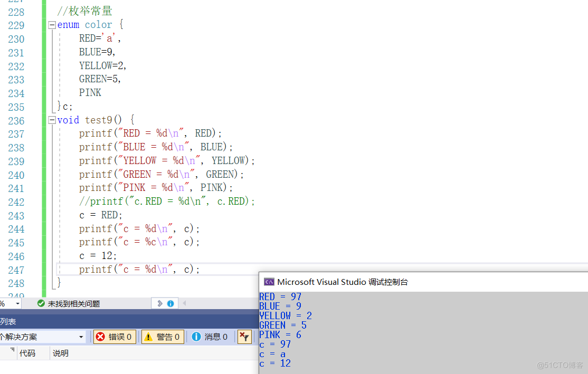588x374 pixels.
Task: Click the printf c = %c statement
Action: pos(139,242)
